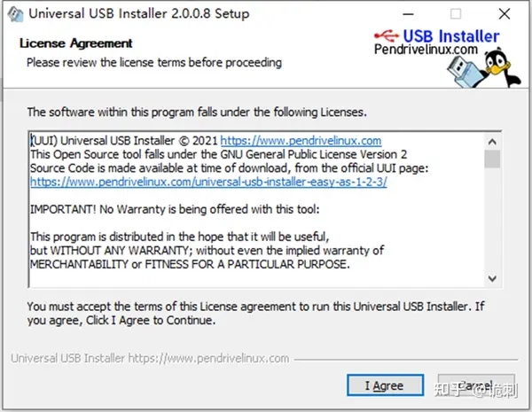Click the grayed-out Universal USB Installer footer text

coord(150,359)
